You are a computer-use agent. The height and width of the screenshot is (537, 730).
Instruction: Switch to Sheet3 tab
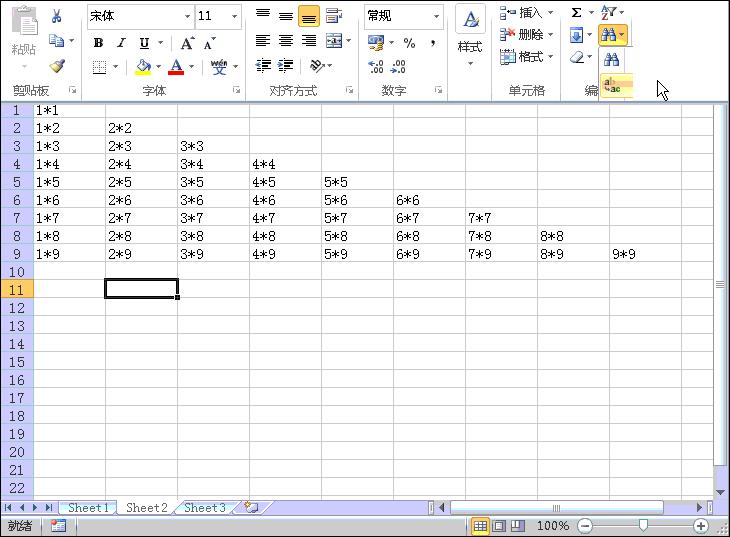tap(204, 508)
